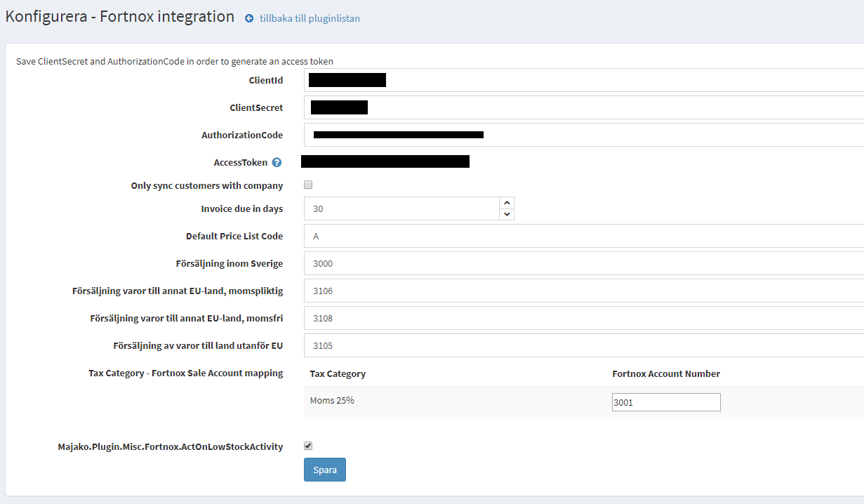The image size is (864, 504).
Task: Click the EU-land momsfri account field 3108
Action: pyautogui.click(x=584, y=318)
